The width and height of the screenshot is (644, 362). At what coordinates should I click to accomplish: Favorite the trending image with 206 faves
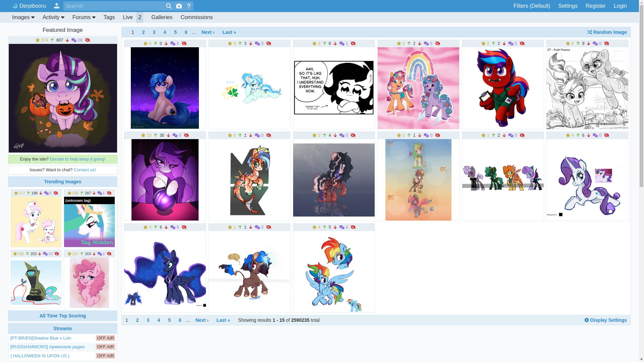point(69,193)
